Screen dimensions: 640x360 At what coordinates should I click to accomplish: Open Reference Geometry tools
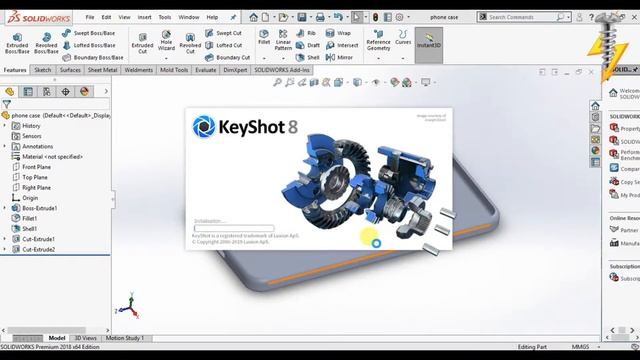click(x=378, y=40)
